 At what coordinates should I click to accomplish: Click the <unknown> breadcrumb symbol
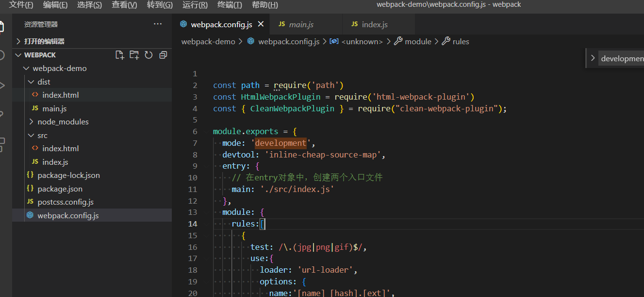[x=357, y=42]
